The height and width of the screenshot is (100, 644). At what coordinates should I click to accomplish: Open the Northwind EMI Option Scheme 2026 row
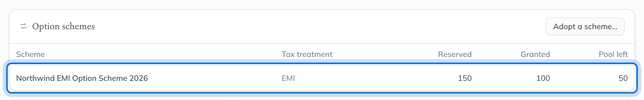click(322, 78)
